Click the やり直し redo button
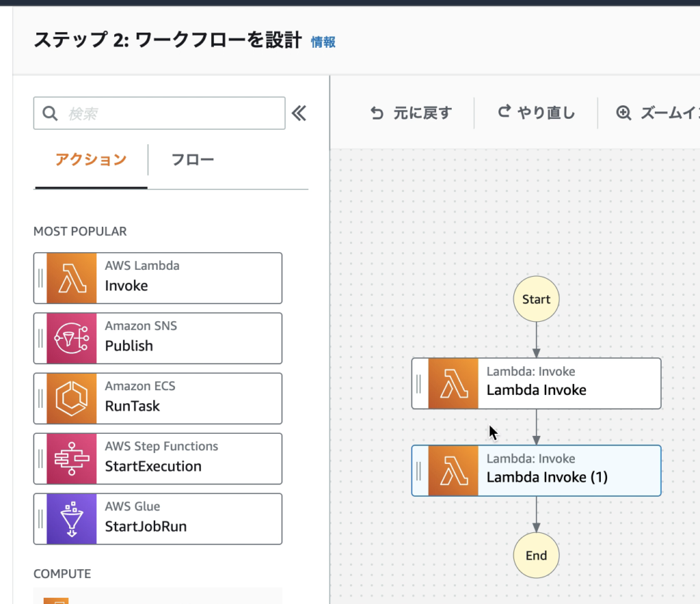Image resolution: width=700 pixels, height=604 pixels. click(x=537, y=113)
